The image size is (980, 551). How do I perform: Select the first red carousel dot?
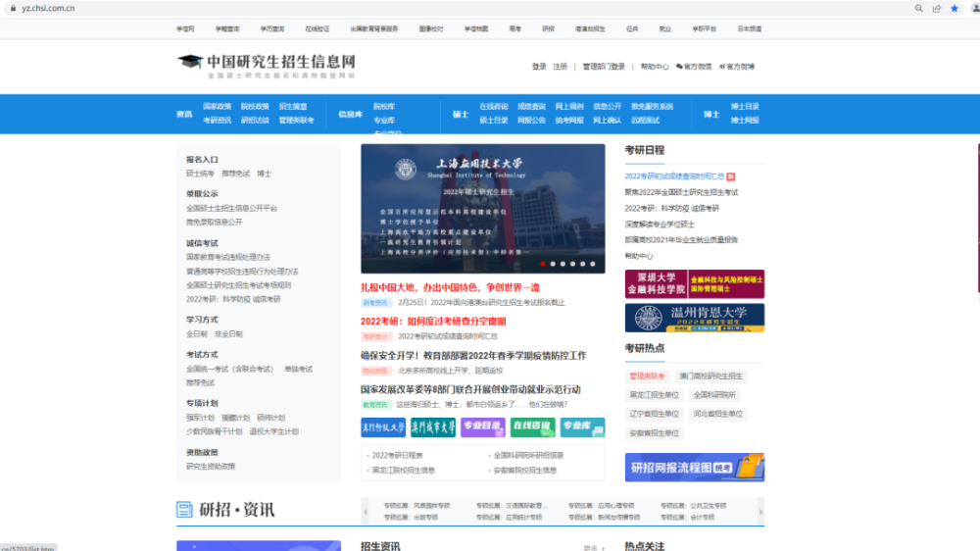point(543,264)
